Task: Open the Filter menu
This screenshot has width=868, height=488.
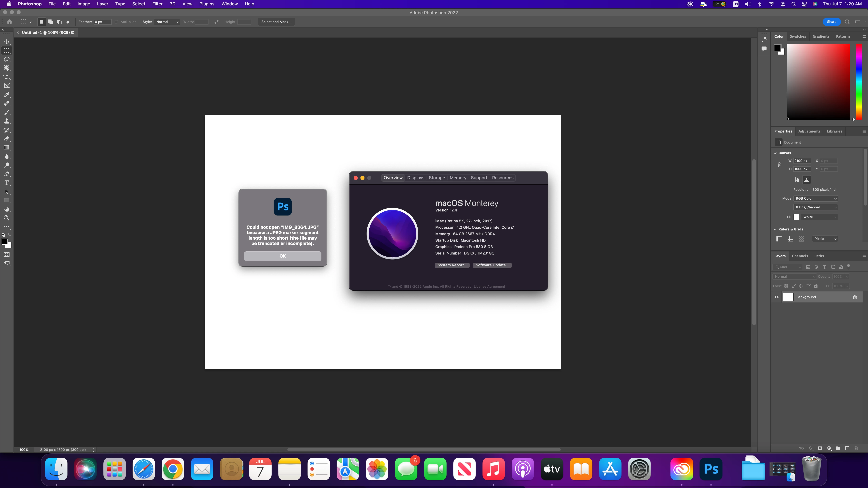Action: [157, 4]
